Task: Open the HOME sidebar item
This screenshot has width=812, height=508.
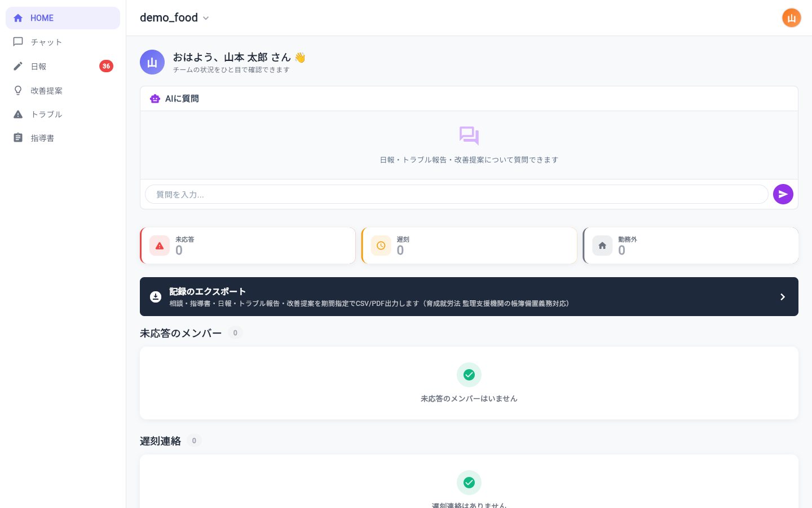Action: 63,18
